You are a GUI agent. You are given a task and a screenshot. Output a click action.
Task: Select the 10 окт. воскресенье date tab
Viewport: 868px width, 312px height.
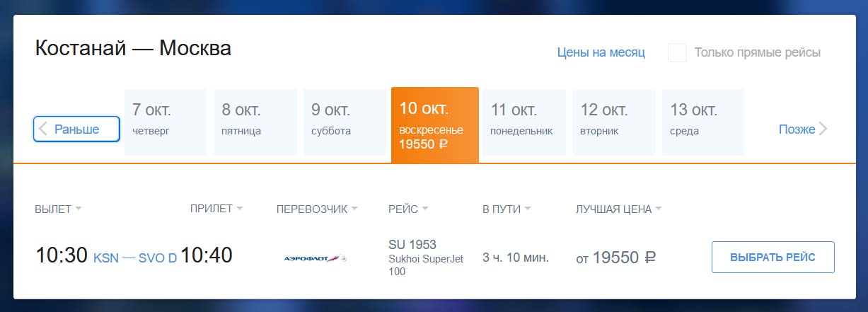tap(435, 125)
